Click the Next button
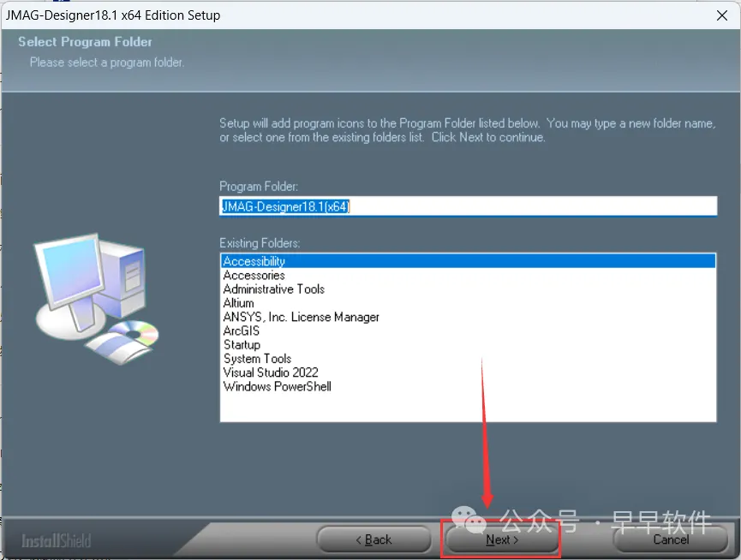 coord(502,539)
